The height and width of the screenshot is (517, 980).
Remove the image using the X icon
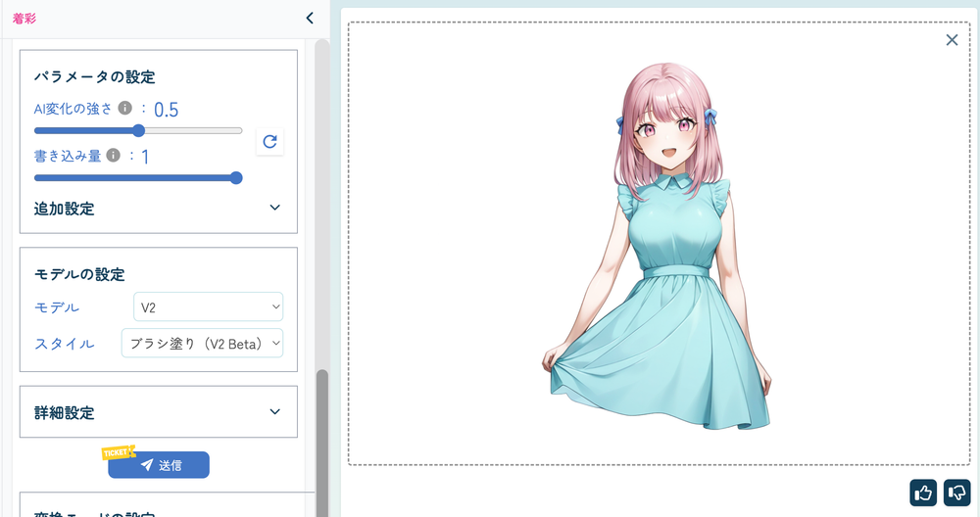point(952,40)
